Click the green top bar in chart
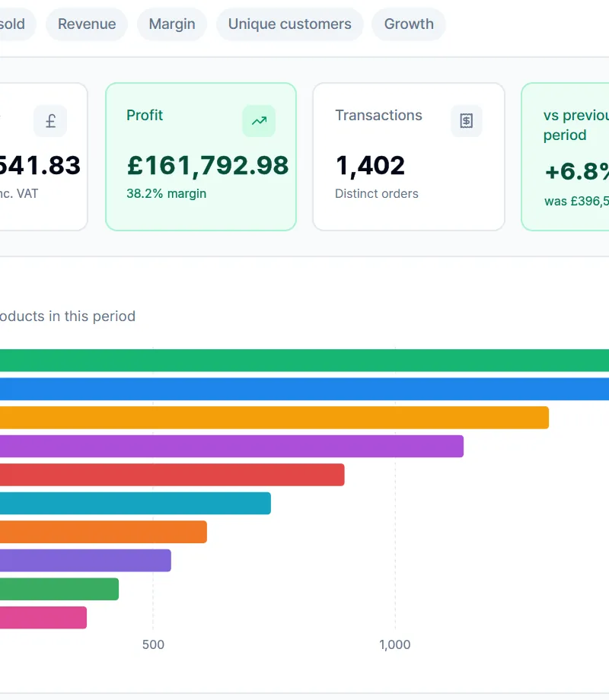 click(304, 360)
